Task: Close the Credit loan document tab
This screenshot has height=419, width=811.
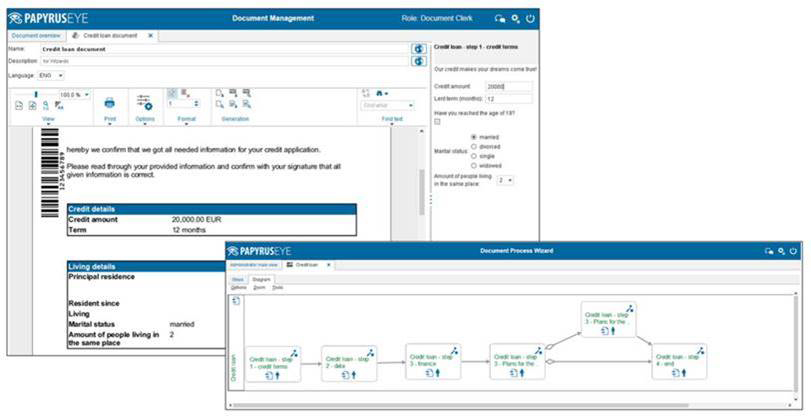Action: (x=151, y=36)
